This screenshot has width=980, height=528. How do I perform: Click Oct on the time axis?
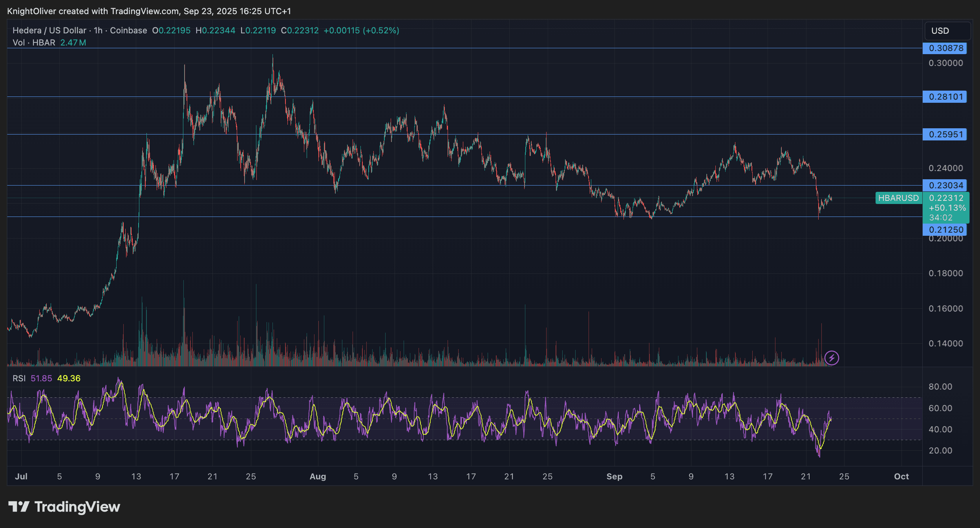(902, 476)
